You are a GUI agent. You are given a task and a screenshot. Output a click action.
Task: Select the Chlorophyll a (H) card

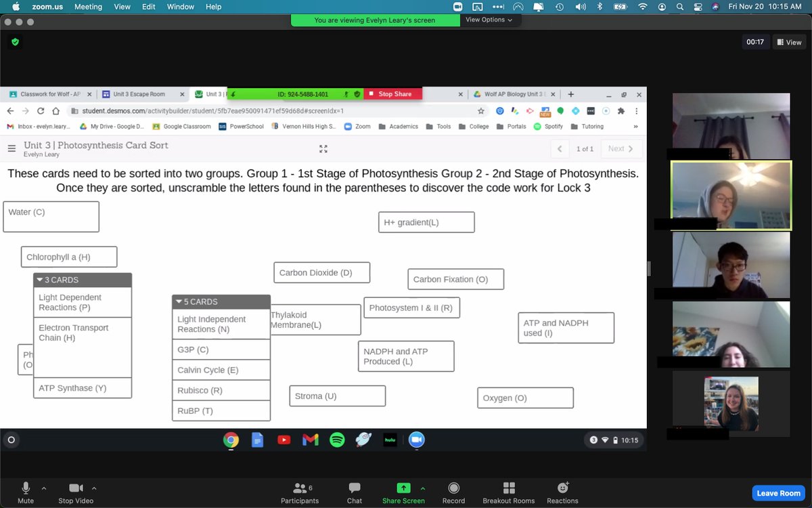coord(69,257)
